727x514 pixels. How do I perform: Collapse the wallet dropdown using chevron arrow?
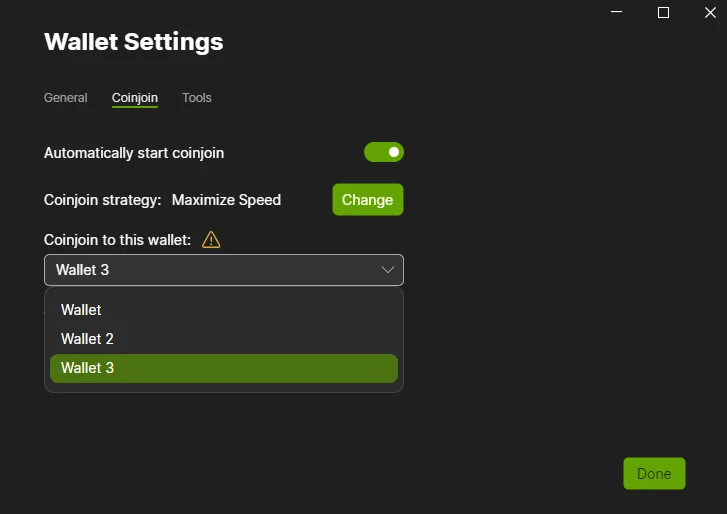tap(388, 270)
